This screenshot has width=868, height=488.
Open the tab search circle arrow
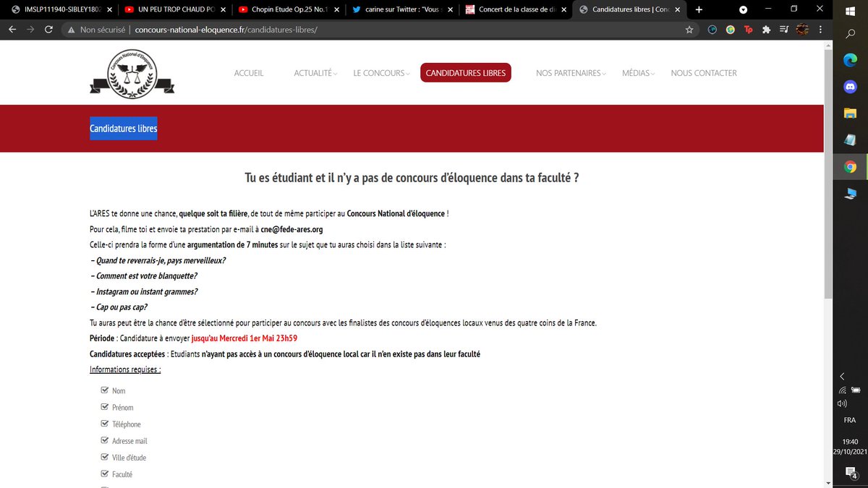743,9
